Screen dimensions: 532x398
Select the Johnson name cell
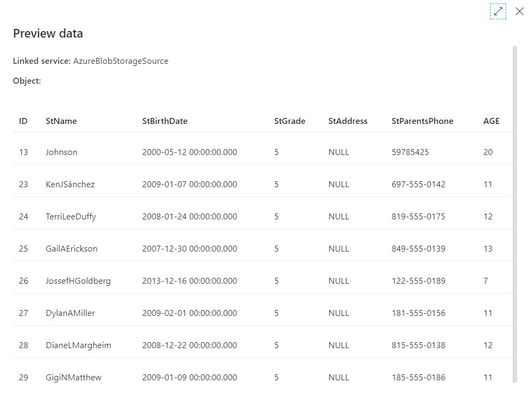61,152
